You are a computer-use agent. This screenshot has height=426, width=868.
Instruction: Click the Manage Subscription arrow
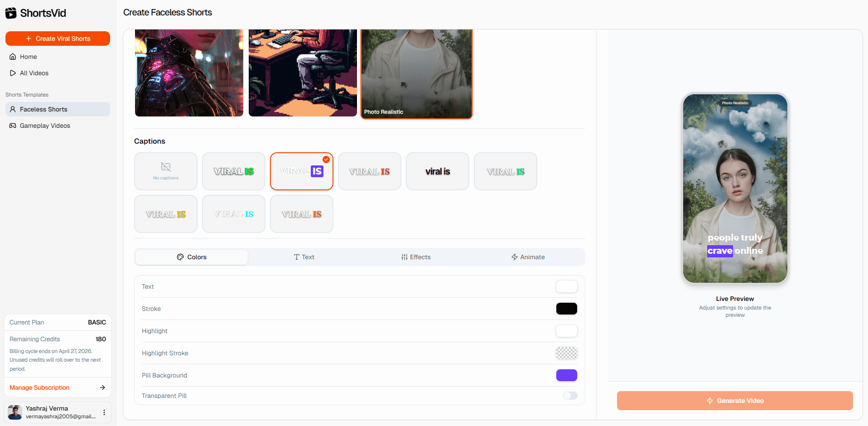point(102,387)
